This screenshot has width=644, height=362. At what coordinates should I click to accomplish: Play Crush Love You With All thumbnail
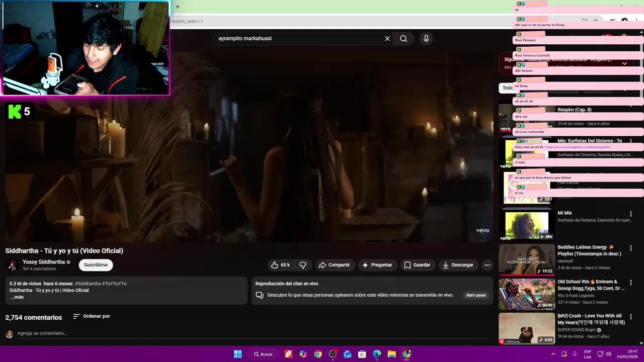[x=526, y=328]
